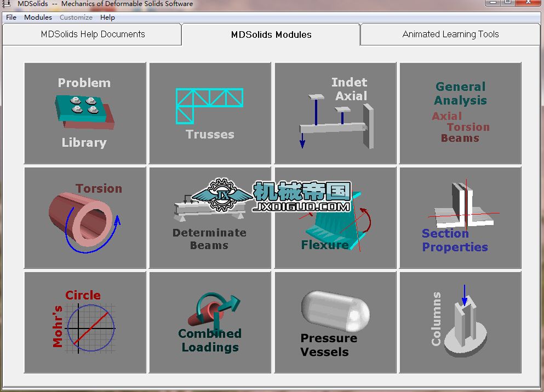The image size is (544, 392).
Task: Select the MDSolids Modules tab
Action: coord(271,34)
